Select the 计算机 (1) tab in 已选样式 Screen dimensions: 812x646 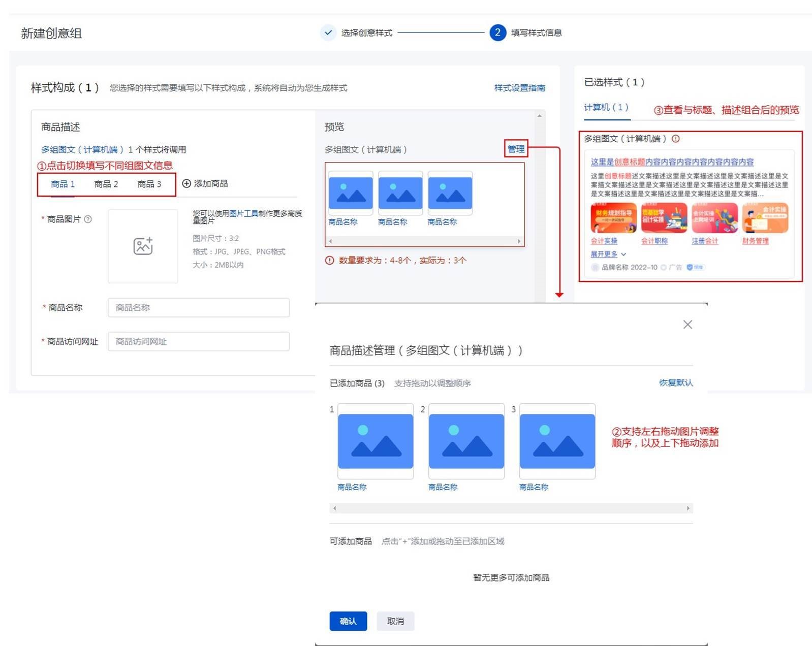pos(606,108)
